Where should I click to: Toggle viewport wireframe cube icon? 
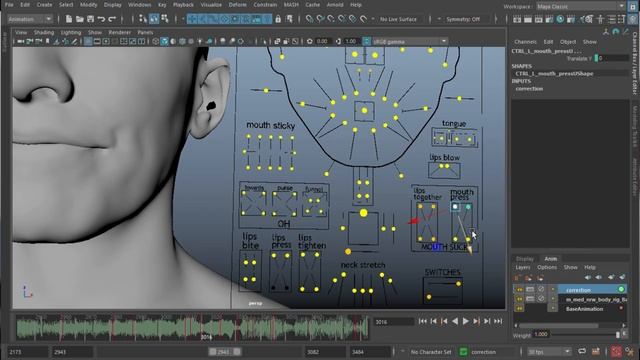(156, 41)
